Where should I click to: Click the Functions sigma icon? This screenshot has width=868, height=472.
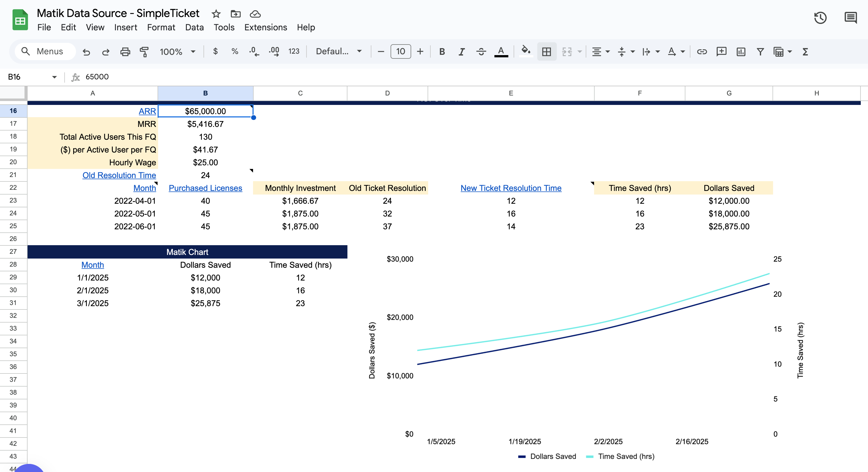pos(805,51)
